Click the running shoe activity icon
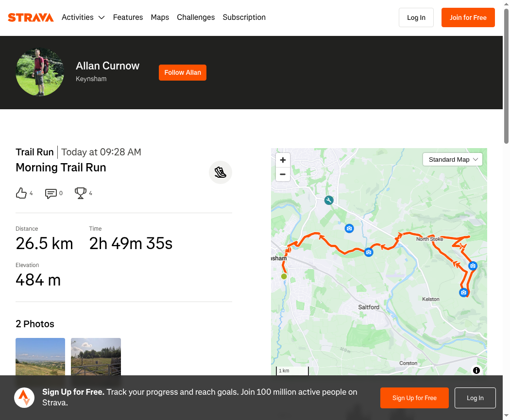The height and width of the screenshot is (420, 510). (x=221, y=172)
